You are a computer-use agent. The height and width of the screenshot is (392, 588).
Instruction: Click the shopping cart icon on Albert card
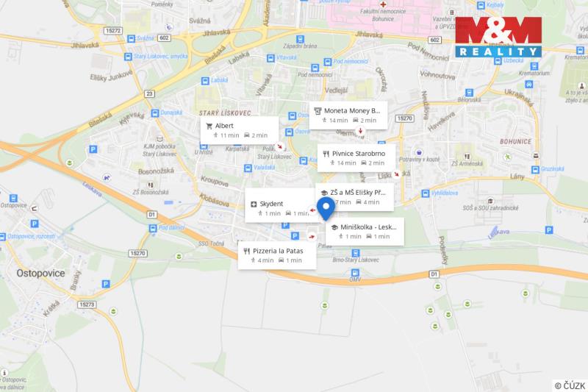tap(209, 126)
